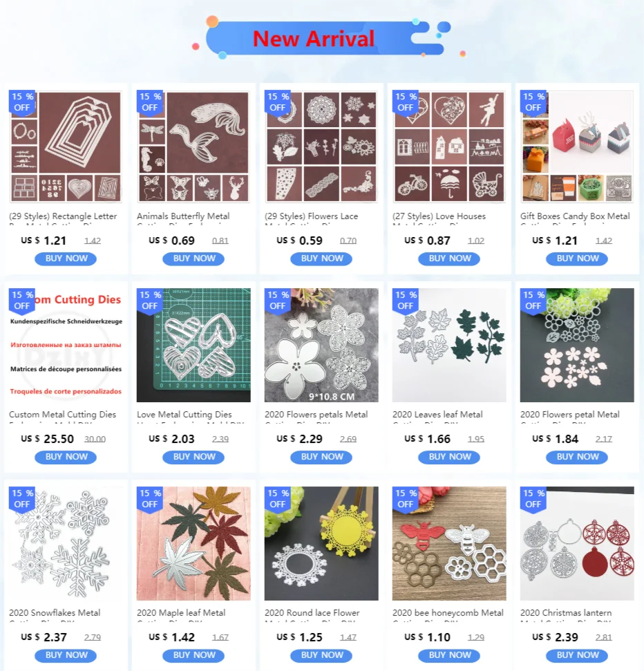Screen dimensions: 644x671
Task: Click the 2020 Flowers petal Metal product title
Action: point(570,415)
